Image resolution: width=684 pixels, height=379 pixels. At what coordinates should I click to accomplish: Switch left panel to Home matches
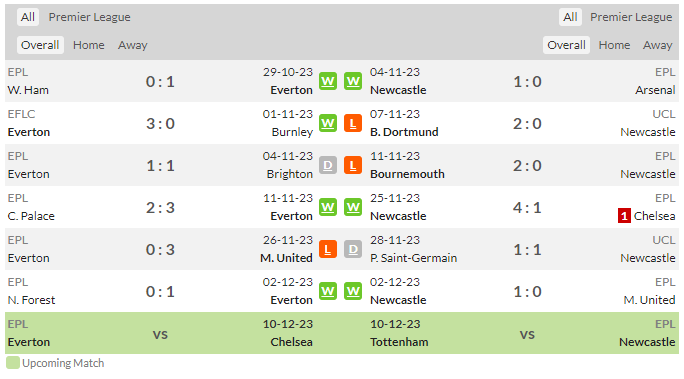pos(89,45)
